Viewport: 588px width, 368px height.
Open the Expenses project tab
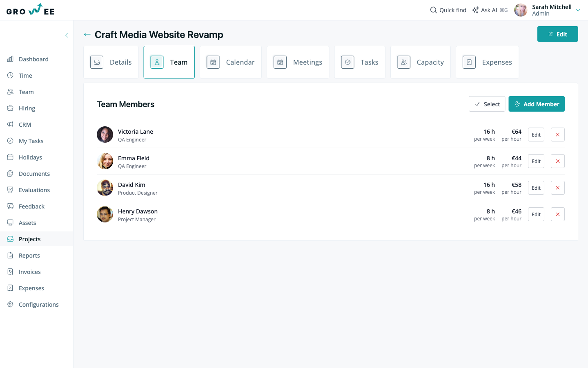pos(488,62)
